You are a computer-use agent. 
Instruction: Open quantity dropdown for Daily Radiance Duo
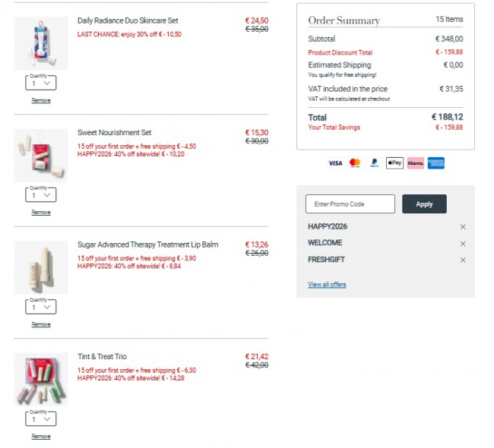[41, 84]
